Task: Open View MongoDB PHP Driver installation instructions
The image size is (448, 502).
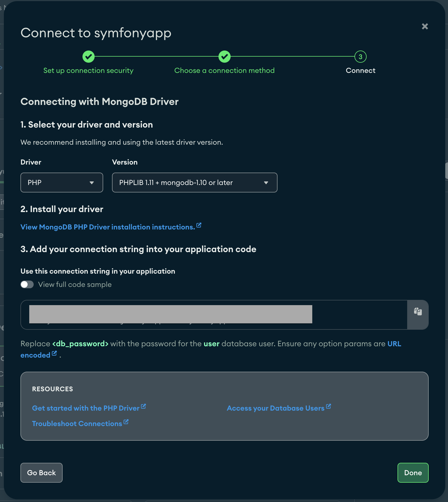Action: pos(111,227)
